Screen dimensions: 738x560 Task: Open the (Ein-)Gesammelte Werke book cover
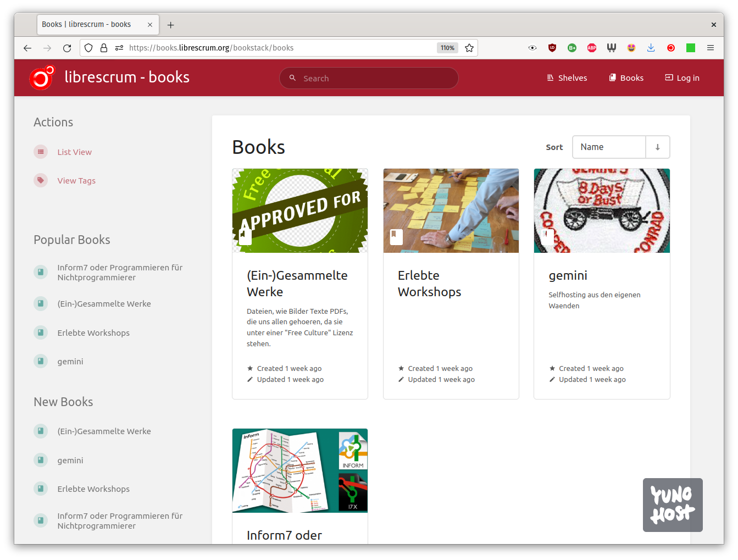pyautogui.click(x=300, y=210)
